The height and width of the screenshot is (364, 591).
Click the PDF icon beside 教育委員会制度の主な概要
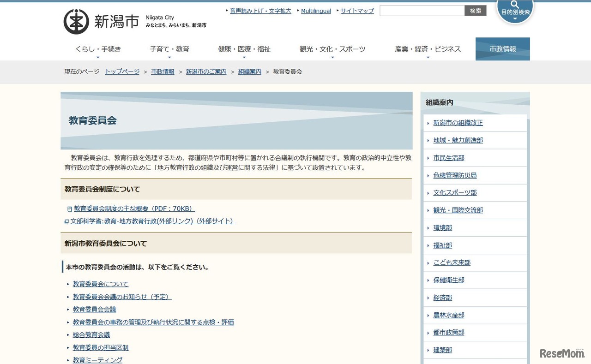pyautogui.click(x=70, y=209)
